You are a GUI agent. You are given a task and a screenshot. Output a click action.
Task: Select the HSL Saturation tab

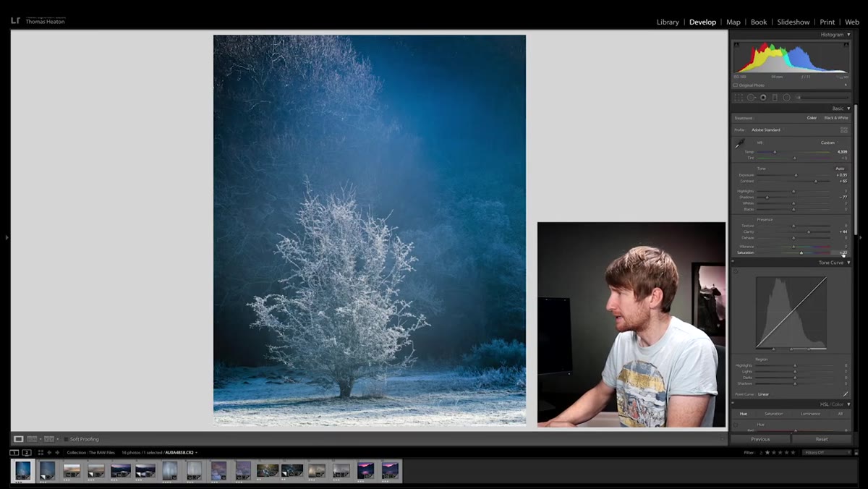click(774, 414)
